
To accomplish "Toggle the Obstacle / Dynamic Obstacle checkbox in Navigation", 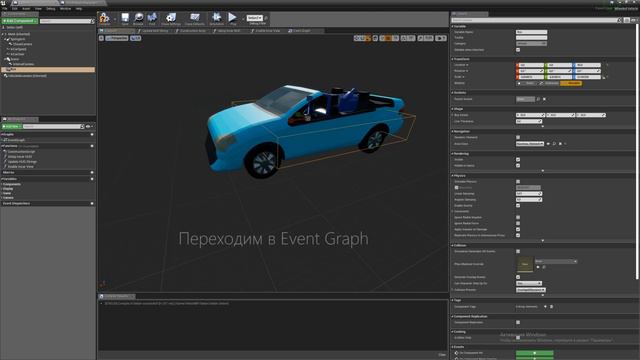I will click(518, 138).
